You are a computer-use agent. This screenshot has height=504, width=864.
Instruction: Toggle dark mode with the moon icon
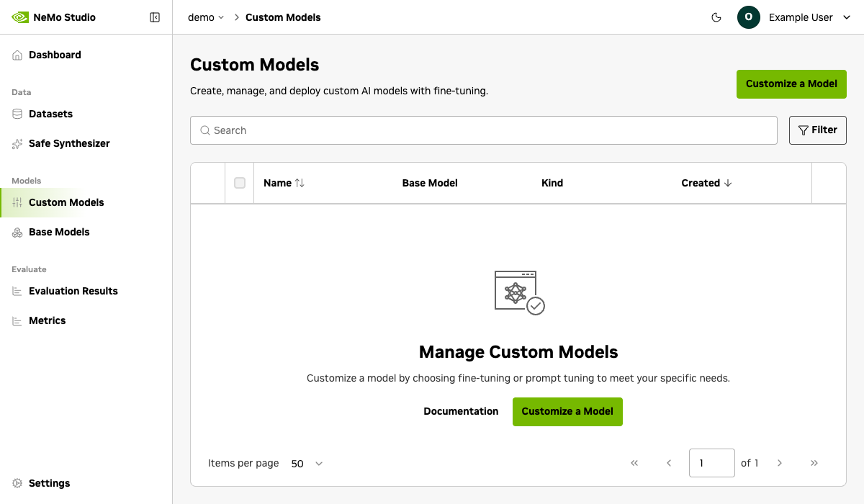tap(716, 17)
